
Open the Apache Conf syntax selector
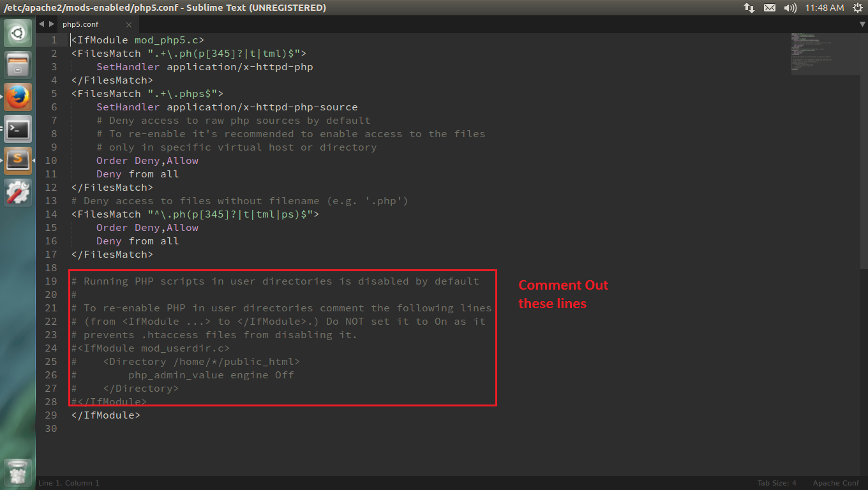click(835, 483)
